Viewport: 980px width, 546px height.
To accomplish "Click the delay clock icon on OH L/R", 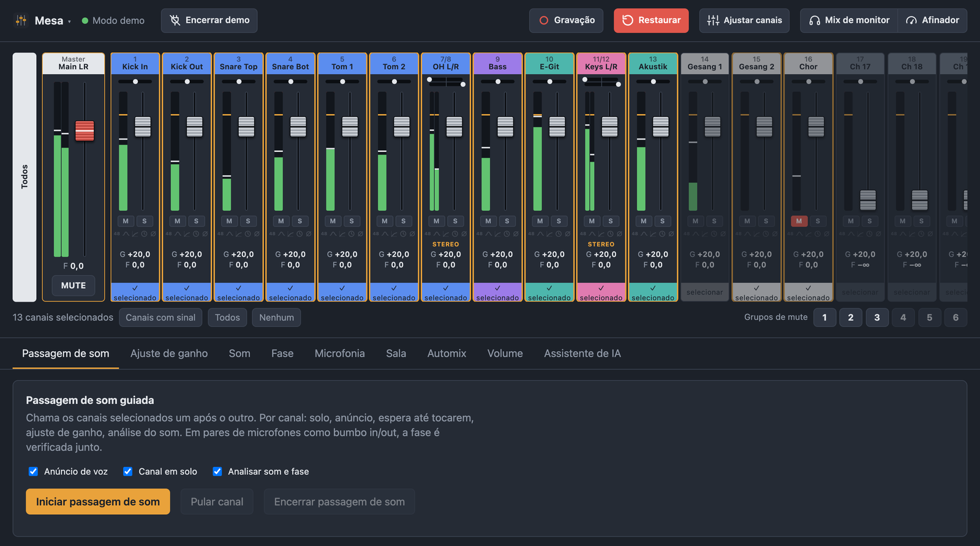I will [x=455, y=233].
